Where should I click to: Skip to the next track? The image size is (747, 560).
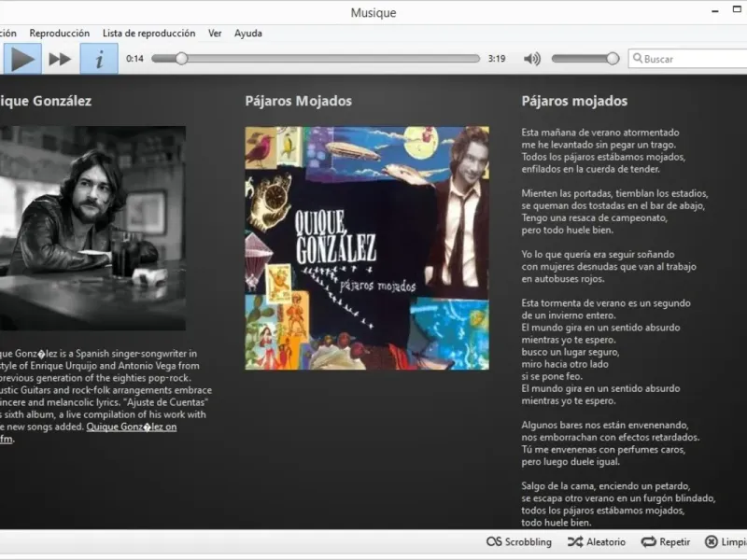pos(60,59)
